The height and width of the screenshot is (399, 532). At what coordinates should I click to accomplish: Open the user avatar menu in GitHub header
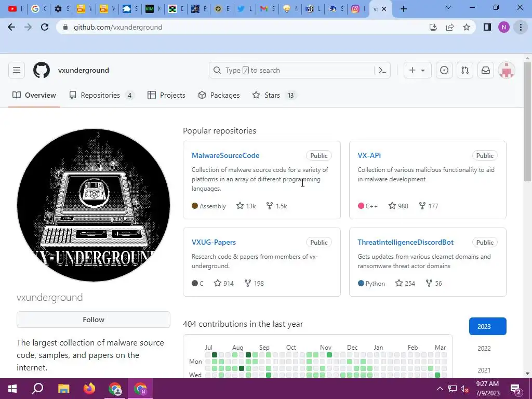pyautogui.click(x=506, y=70)
